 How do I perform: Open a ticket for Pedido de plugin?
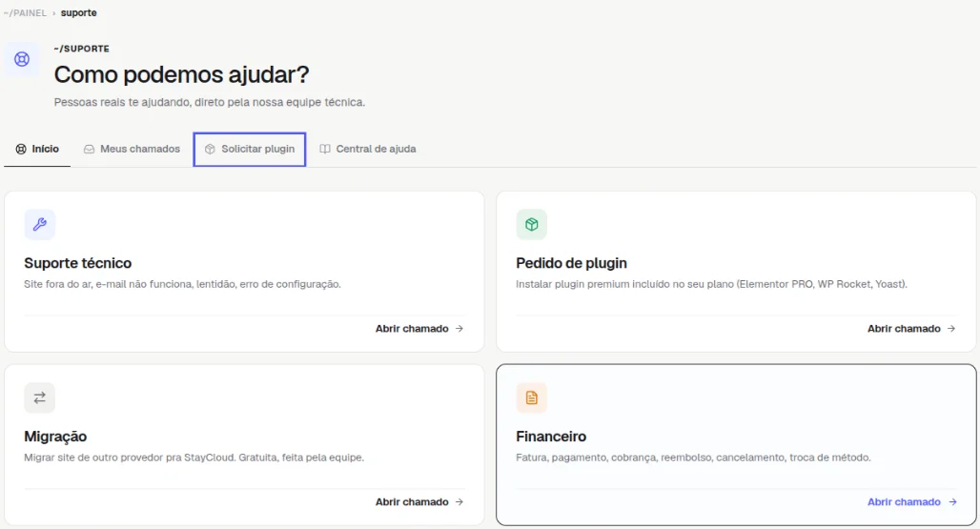911,329
